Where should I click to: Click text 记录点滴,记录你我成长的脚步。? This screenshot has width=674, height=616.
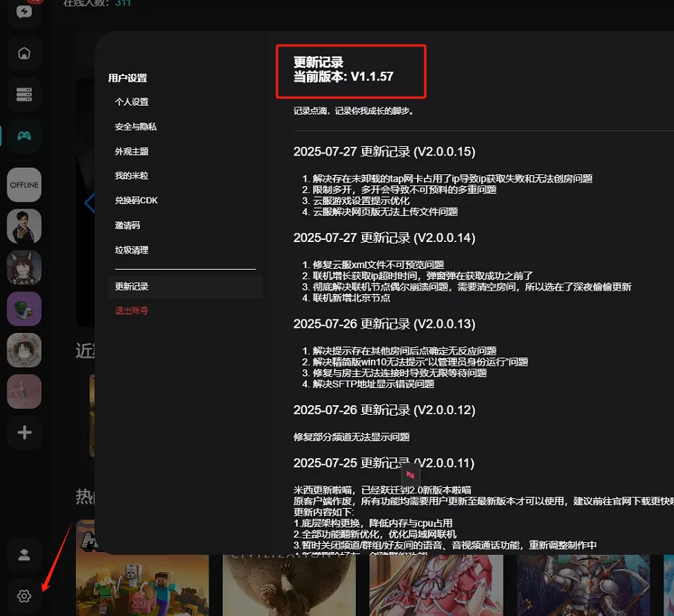pos(354,111)
